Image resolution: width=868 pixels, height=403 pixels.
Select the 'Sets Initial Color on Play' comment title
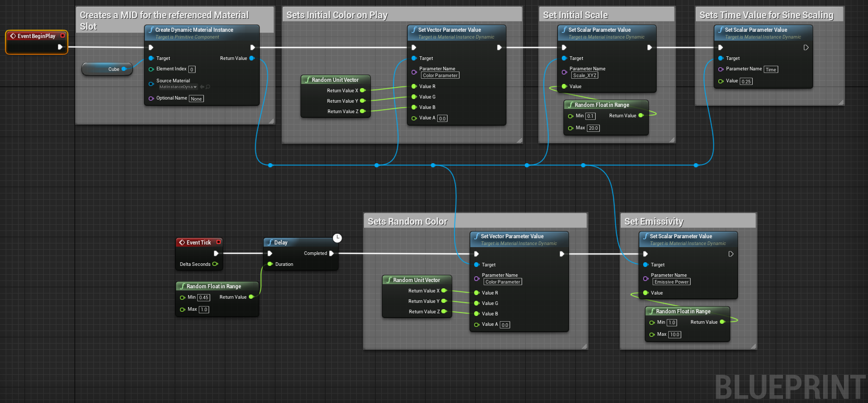click(x=337, y=15)
